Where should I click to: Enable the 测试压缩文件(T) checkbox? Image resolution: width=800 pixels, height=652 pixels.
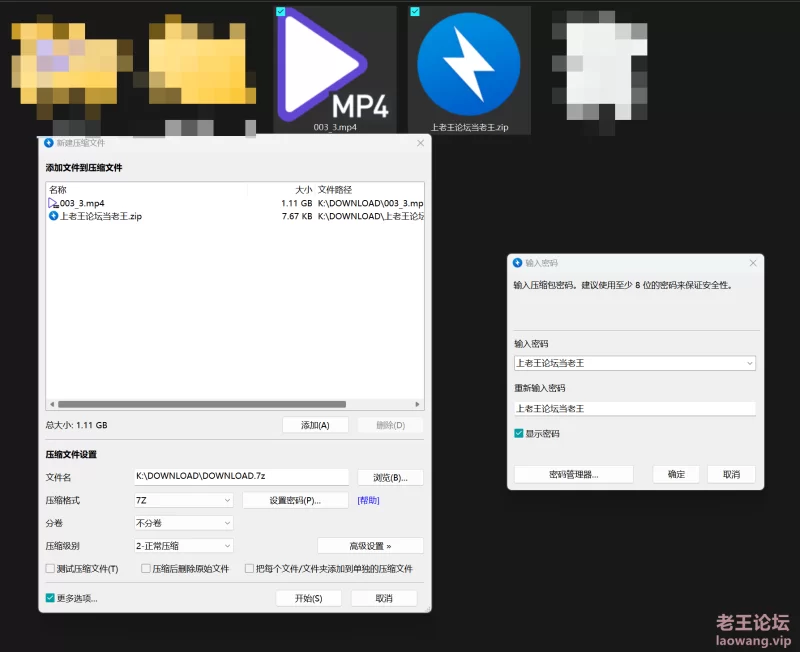(x=50, y=568)
